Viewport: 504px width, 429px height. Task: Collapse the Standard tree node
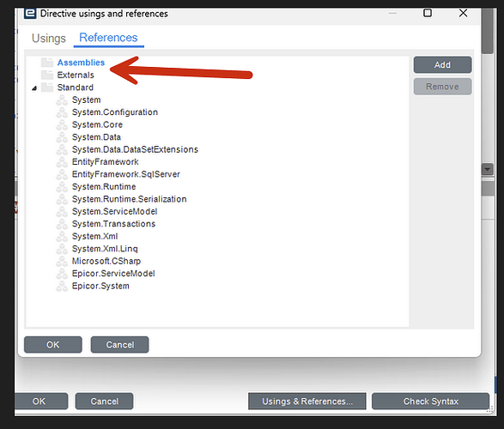point(34,88)
